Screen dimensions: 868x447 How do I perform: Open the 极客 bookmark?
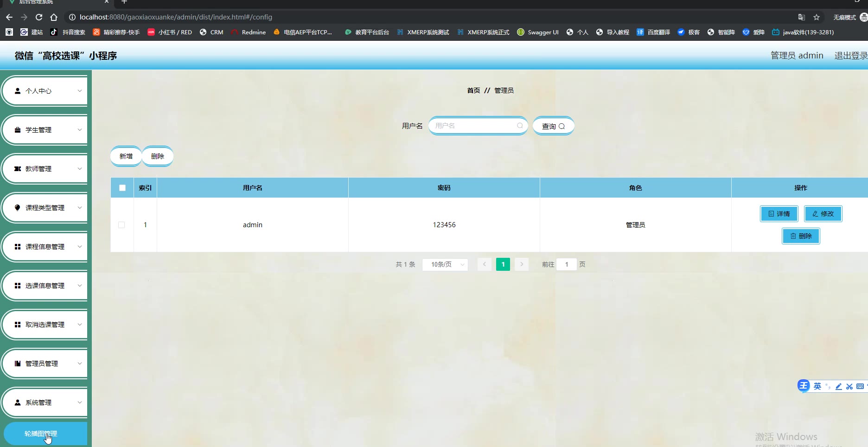click(689, 32)
